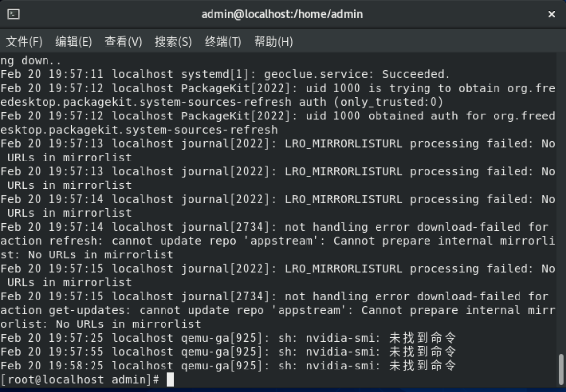Click the cursor block at the command prompt
The image size is (566, 392).
(x=170, y=379)
